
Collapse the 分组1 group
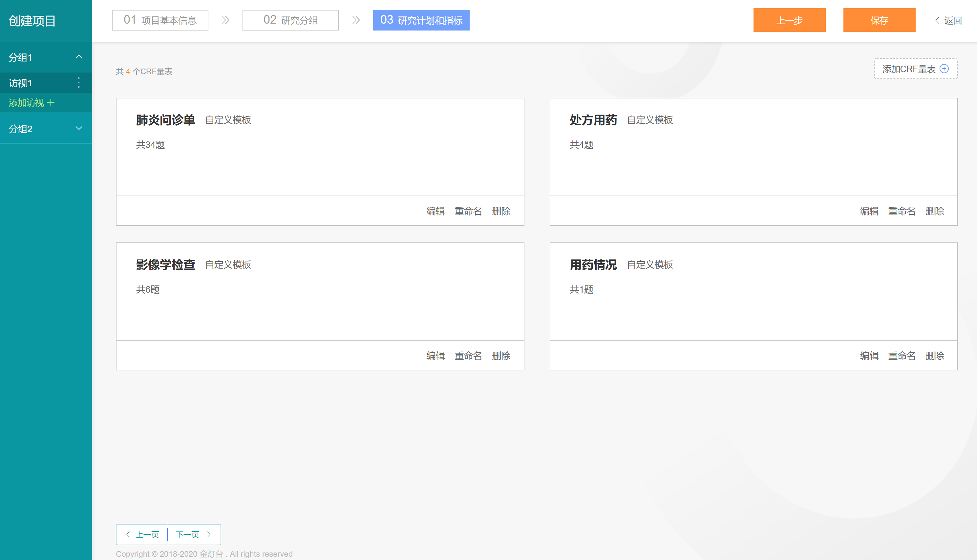(x=79, y=57)
